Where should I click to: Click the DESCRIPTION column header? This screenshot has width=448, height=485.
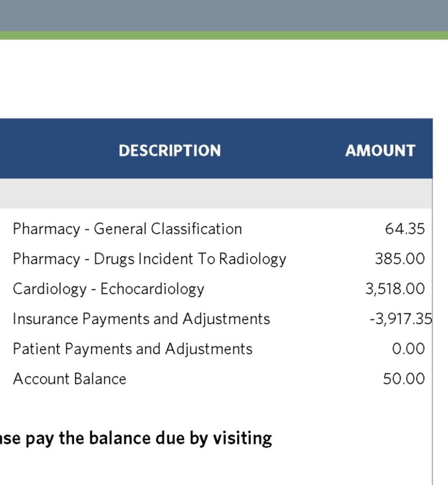(x=169, y=150)
